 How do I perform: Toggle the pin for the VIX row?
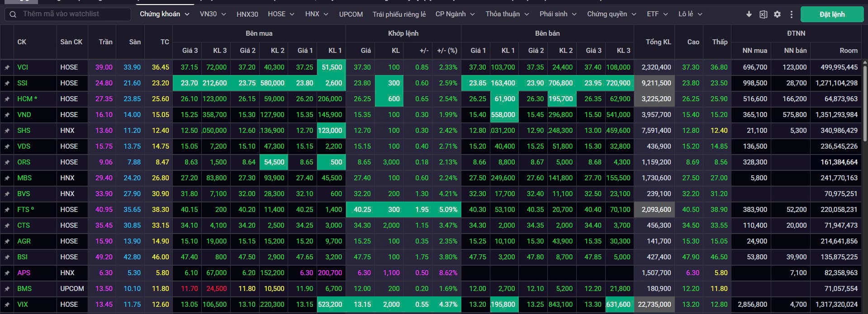pos(7,305)
